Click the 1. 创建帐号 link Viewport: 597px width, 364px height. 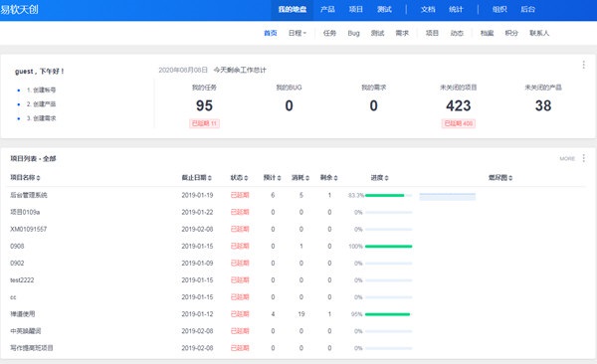[x=41, y=90]
